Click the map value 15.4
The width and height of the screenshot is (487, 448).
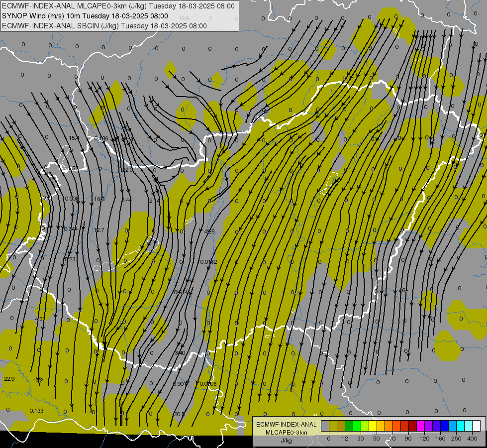pos(74,138)
